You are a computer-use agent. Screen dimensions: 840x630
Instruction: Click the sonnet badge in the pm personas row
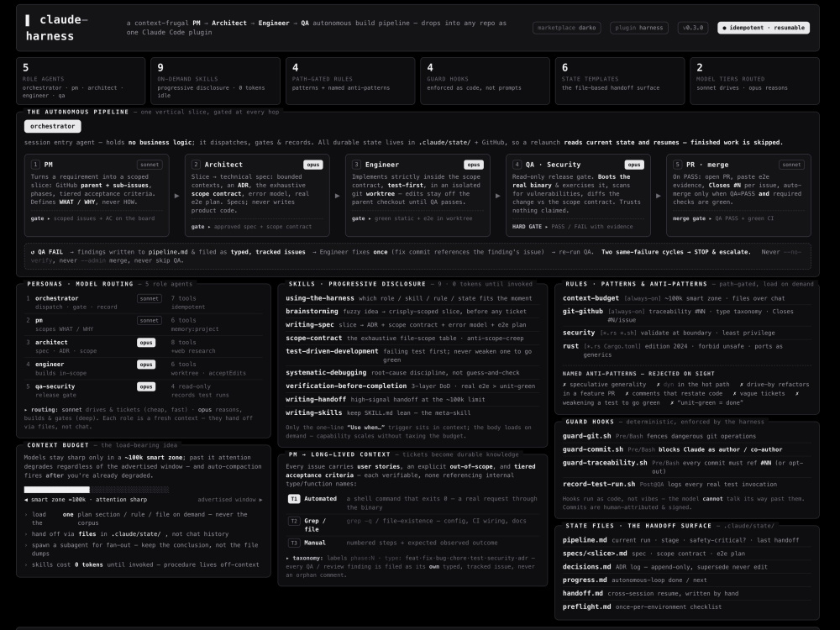(x=149, y=320)
